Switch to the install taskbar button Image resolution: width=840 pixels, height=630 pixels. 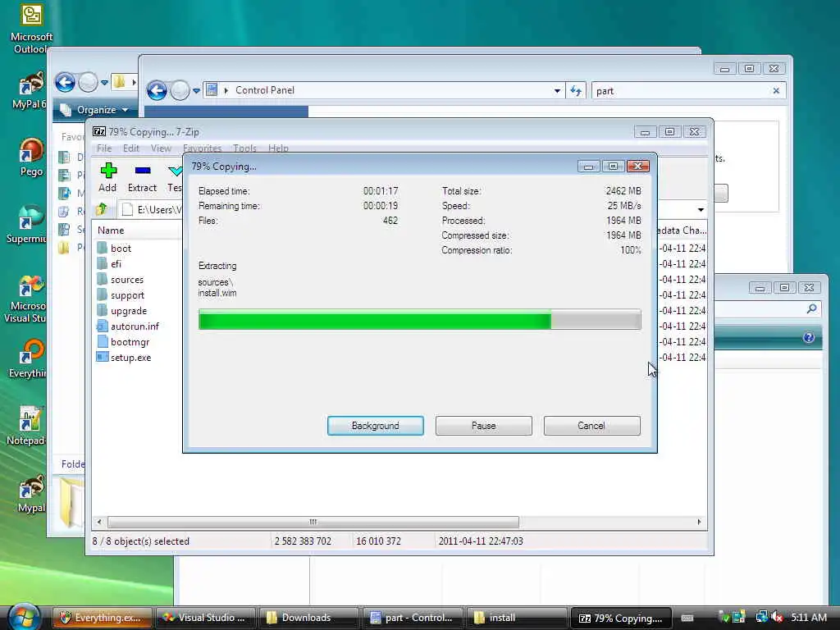point(516,618)
